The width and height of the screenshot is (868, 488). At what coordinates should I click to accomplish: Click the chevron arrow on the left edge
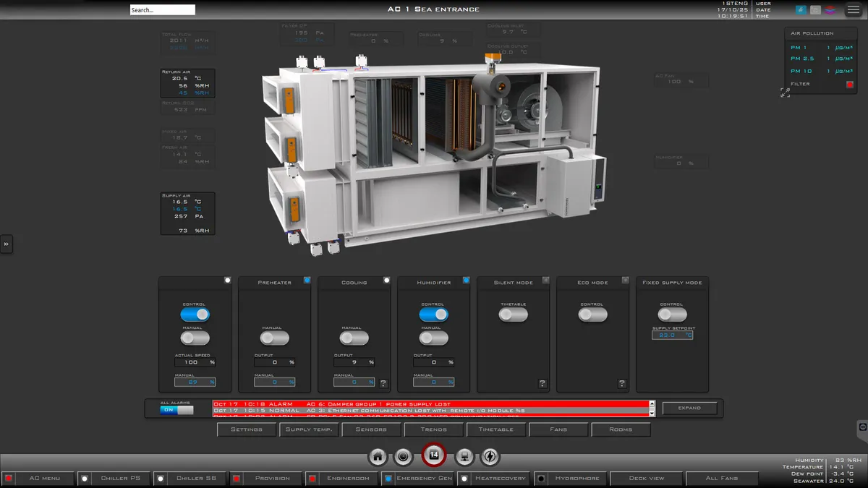pyautogui.click(x=7, y=244)
